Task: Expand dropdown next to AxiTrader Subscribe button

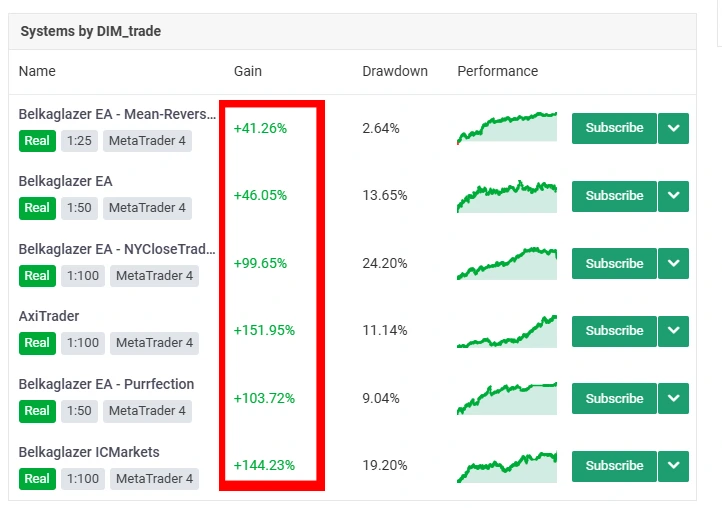Action: pos(674,331)
